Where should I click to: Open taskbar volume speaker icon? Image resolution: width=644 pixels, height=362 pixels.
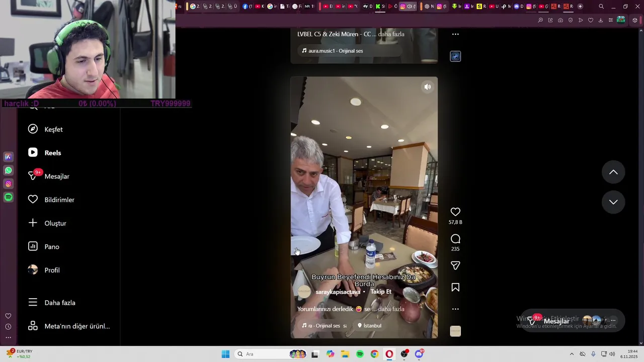coord(612,354)
